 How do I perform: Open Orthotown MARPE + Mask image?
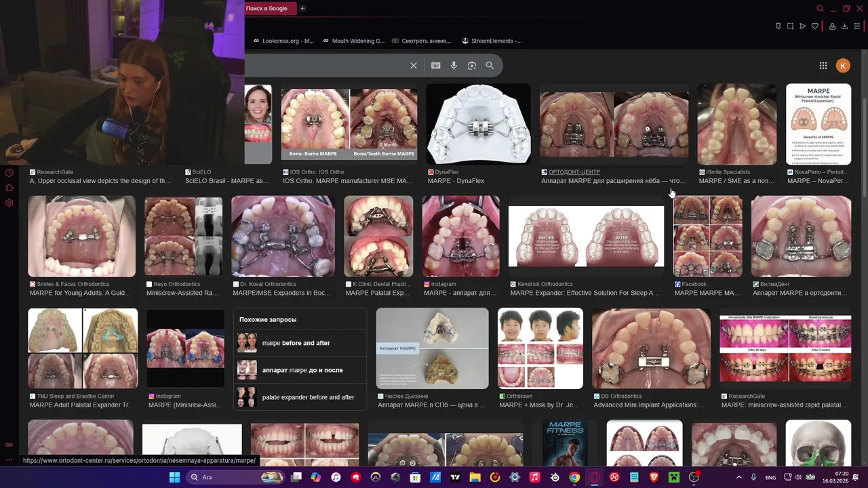[540, 348]
